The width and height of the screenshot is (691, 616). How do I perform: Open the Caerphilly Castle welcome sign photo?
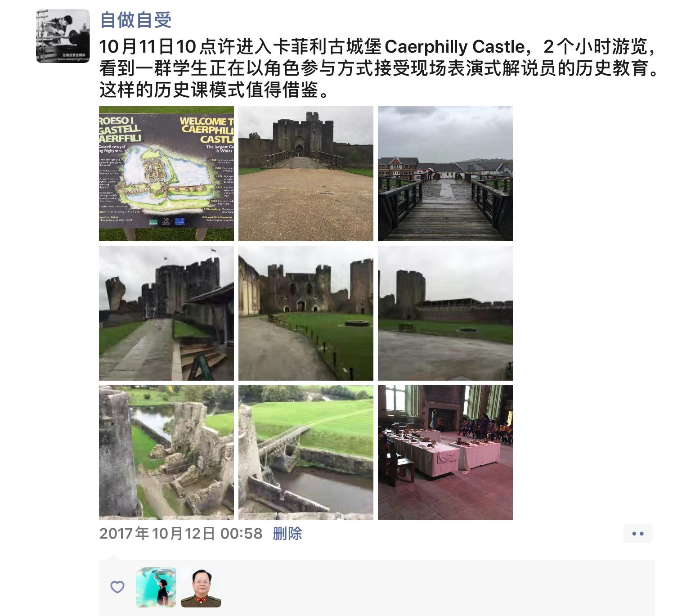[166, 174]
